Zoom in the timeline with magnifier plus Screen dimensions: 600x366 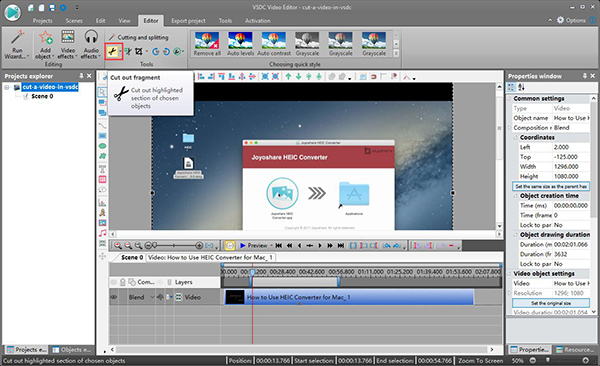click(117, 245)
